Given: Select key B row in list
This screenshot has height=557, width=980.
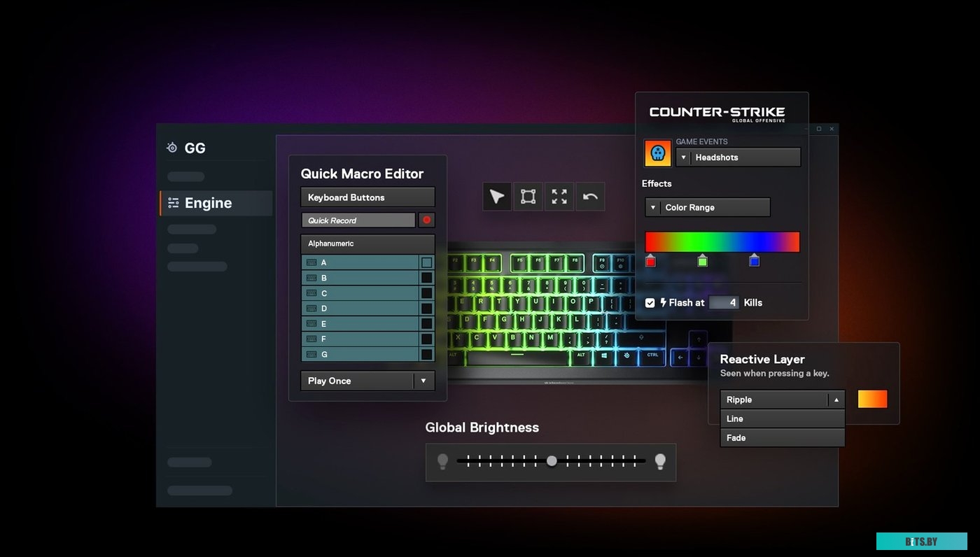Looking at the screenshot, I should [x=360, y=278].
